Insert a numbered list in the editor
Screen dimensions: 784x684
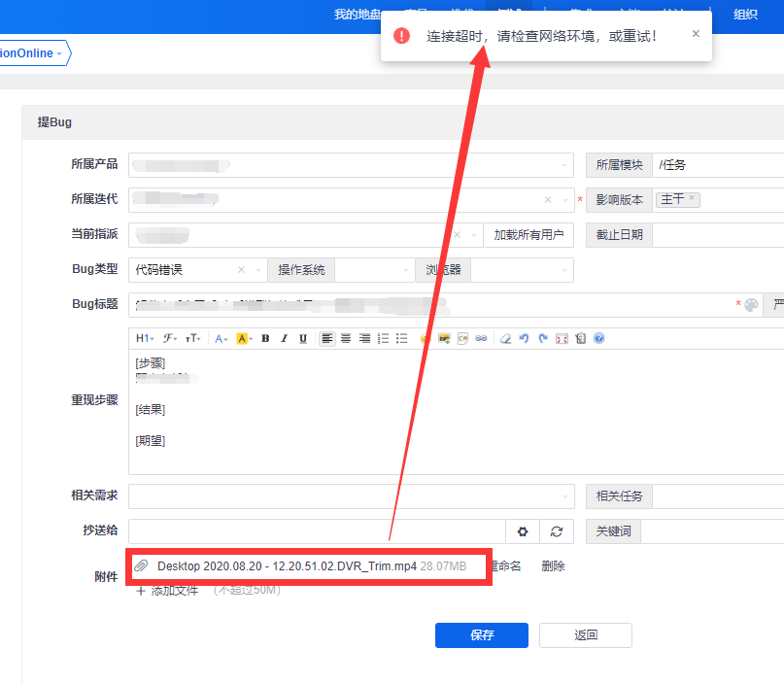(x=383, y=338)
